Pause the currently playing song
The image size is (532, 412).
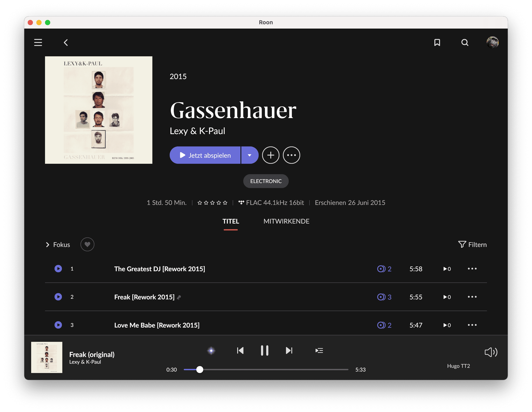[x=264, y=350]
